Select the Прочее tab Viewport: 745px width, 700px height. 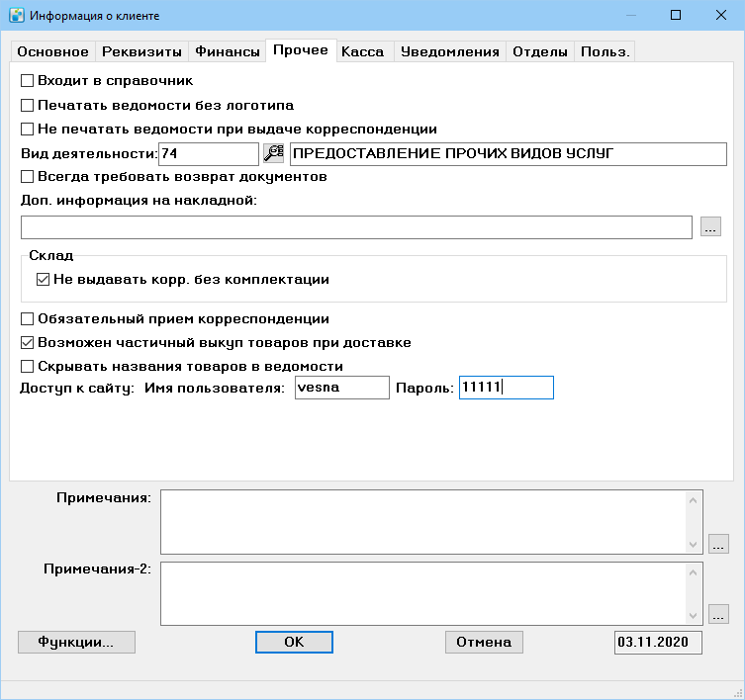(301, 49)
